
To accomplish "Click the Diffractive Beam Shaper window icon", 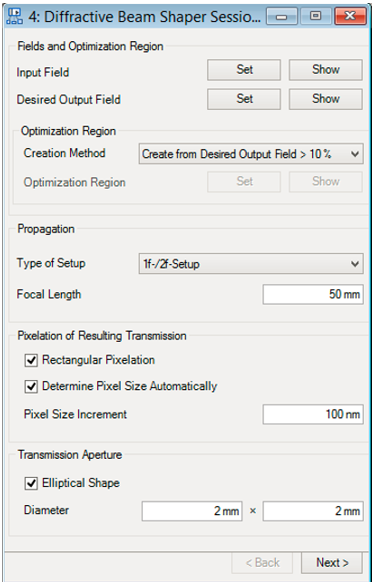I will tap(15, 16).
